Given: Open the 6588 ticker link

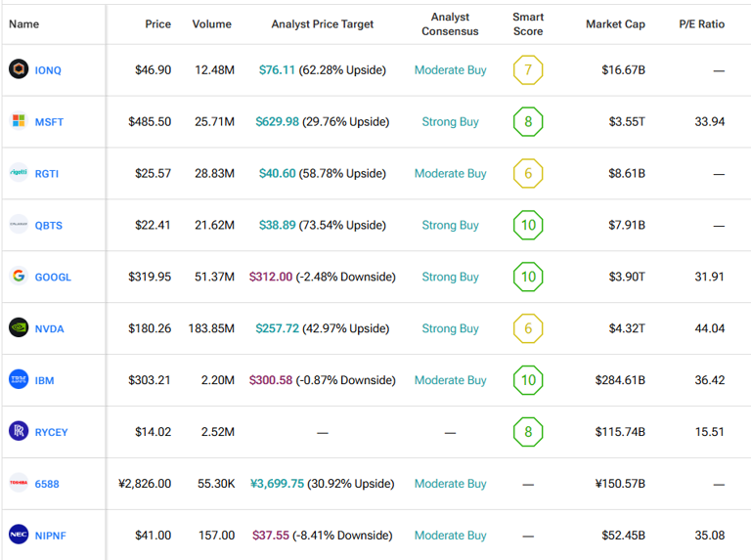Looking at the screenshot, I should [48, 484].
